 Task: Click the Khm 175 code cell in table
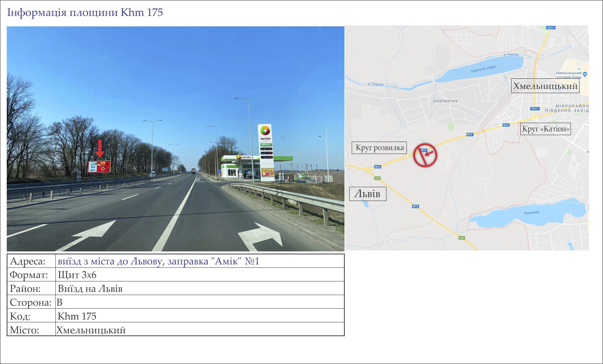click(x=77, y=316)
